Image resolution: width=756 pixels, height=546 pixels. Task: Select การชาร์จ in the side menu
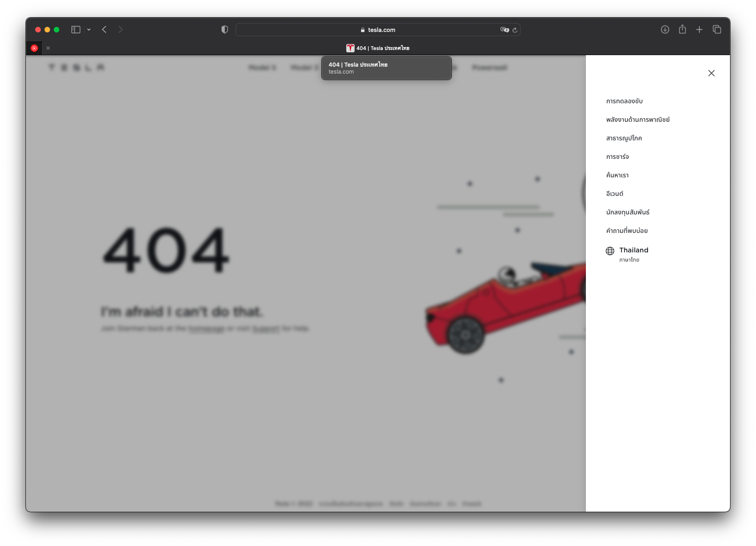[x=617, y=157]
